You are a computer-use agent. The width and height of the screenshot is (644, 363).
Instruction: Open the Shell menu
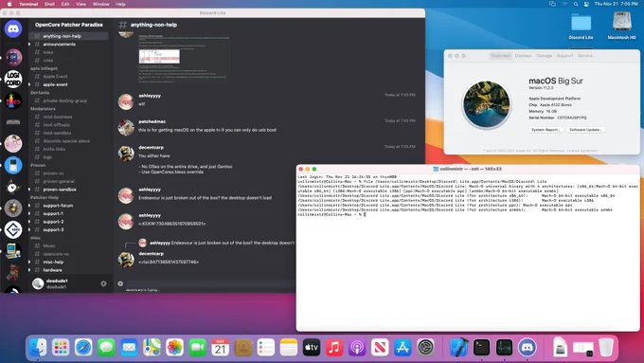click(x=49, y=4)
